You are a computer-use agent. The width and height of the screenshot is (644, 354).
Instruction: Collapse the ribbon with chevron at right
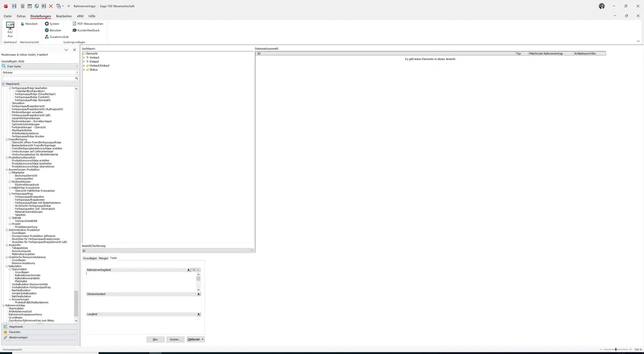coord(638,41)
